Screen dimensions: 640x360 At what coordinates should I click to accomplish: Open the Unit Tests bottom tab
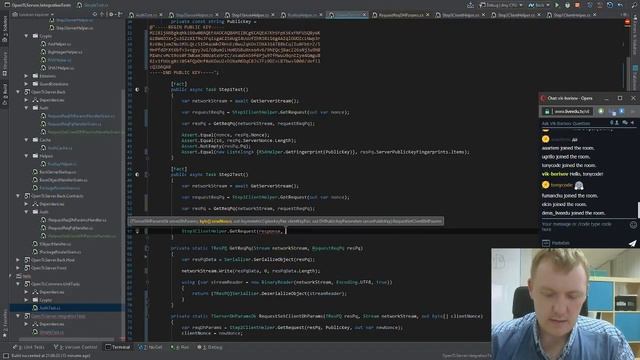click(29, 347)
